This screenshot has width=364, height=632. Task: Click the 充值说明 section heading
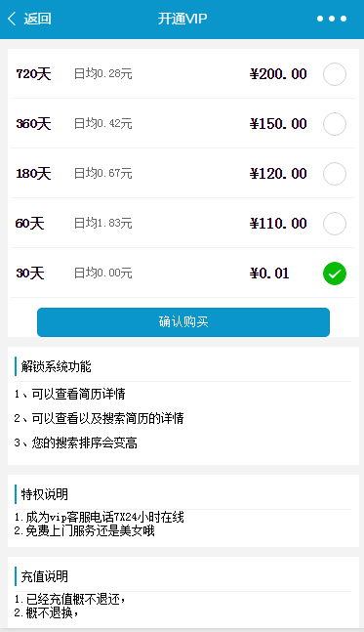[44, 576]
